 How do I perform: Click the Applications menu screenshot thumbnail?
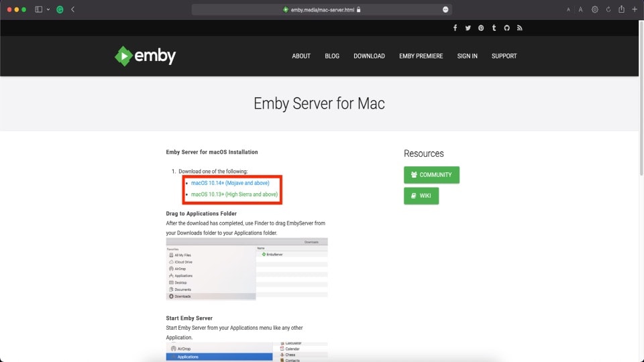click(247, 352)
